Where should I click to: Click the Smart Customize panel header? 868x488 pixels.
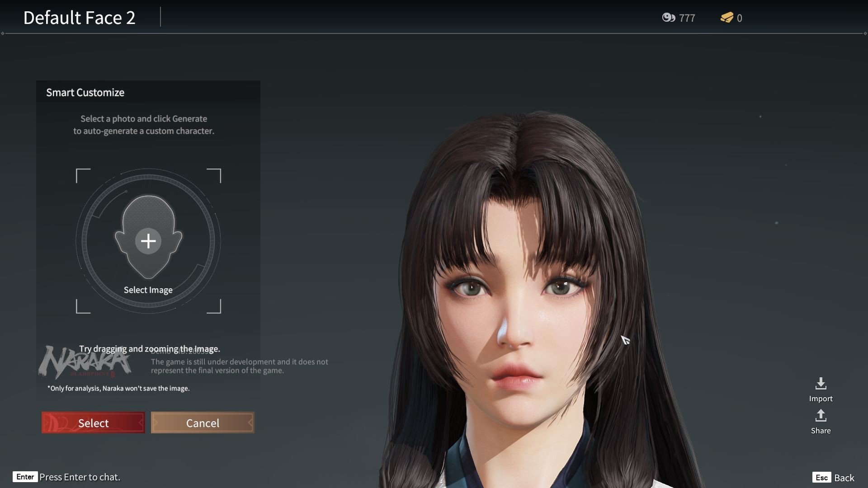[85, 93]
